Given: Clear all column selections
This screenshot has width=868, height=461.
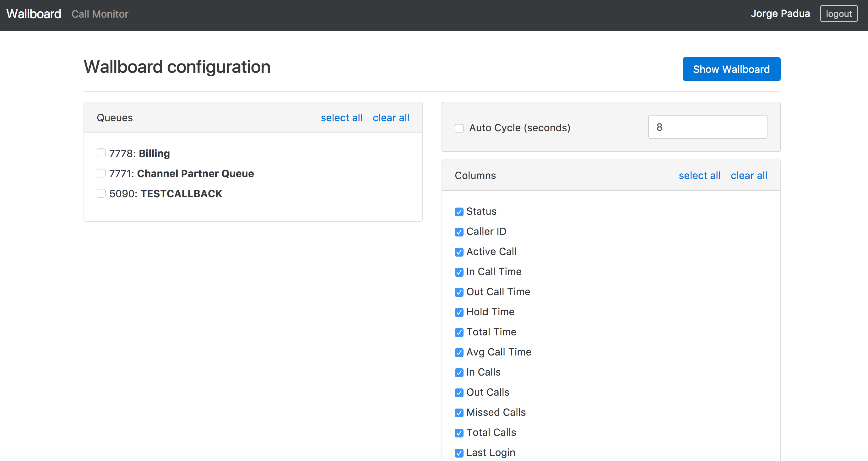Looking at the screenshot, I should click(749, 175).
